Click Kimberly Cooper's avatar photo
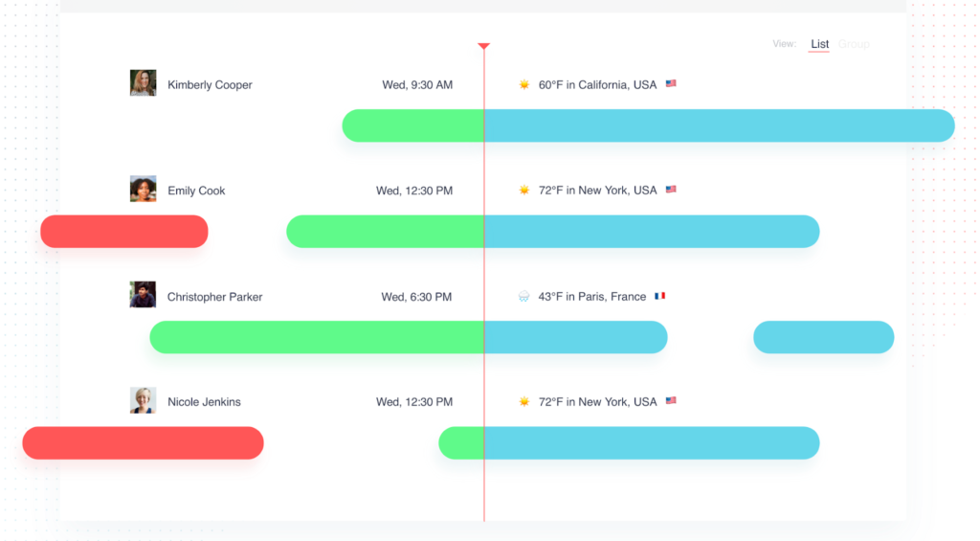Image resolution: width=980 pixels, height=541 pixels. [x=144, y=82]
